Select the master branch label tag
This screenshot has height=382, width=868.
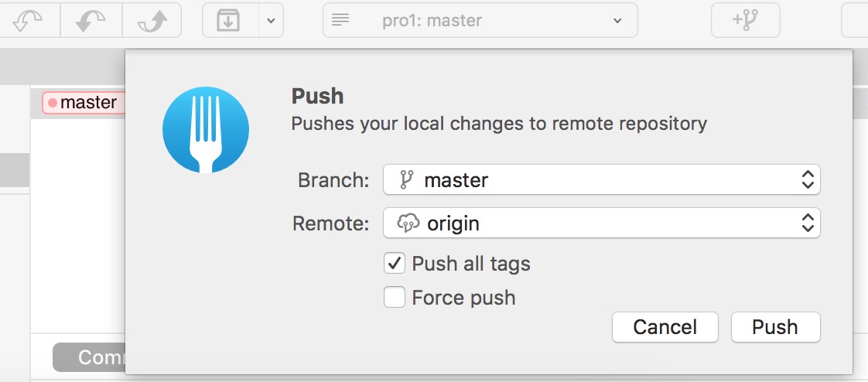tap(84, 102)
